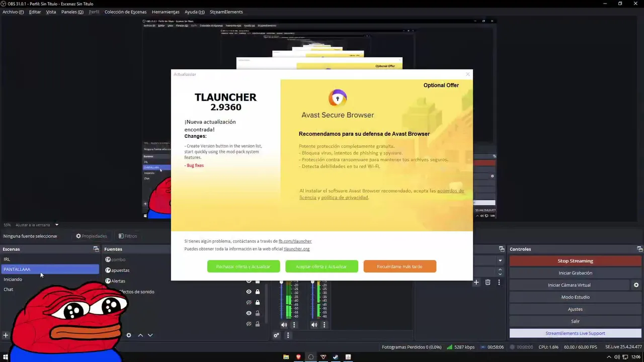The image size is (644, 362).
Task: Move selected source up arrow
Action: 140,335
